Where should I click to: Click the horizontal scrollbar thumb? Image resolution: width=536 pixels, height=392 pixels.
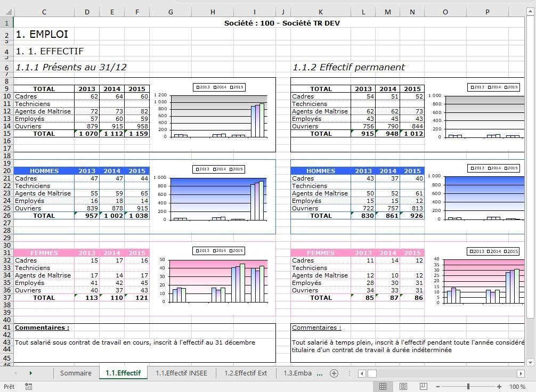pos(372,373)
